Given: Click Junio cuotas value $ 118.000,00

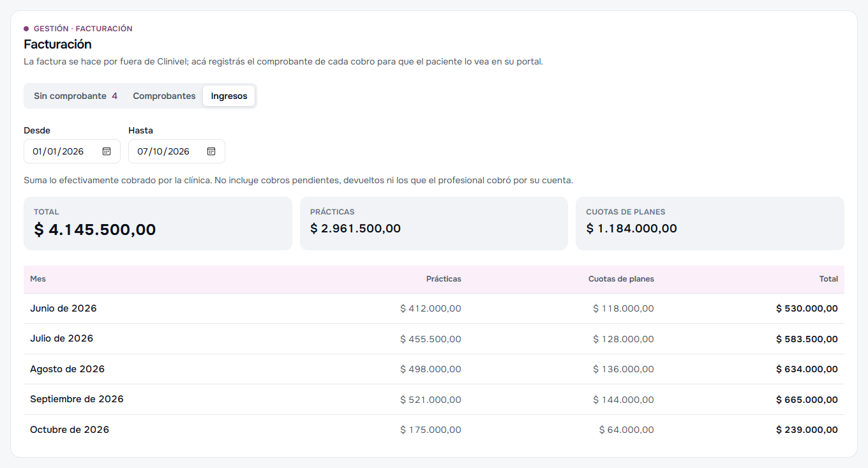Looking at the screenshot, I should tap(624, 308).
